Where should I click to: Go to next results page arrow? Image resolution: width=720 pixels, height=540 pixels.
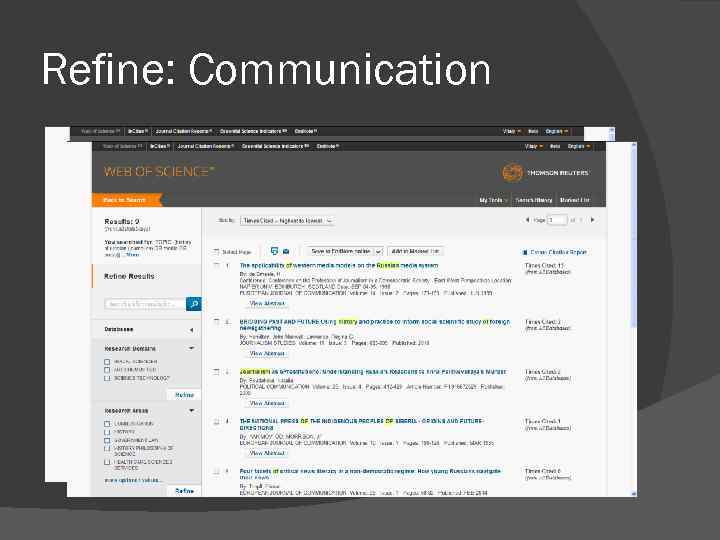click(x=592, y=220)
